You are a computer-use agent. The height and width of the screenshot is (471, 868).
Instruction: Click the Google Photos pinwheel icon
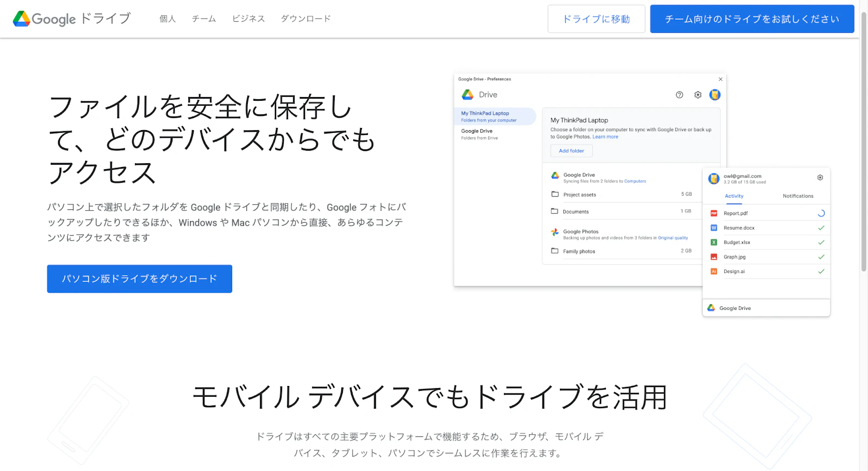[555, 232]
